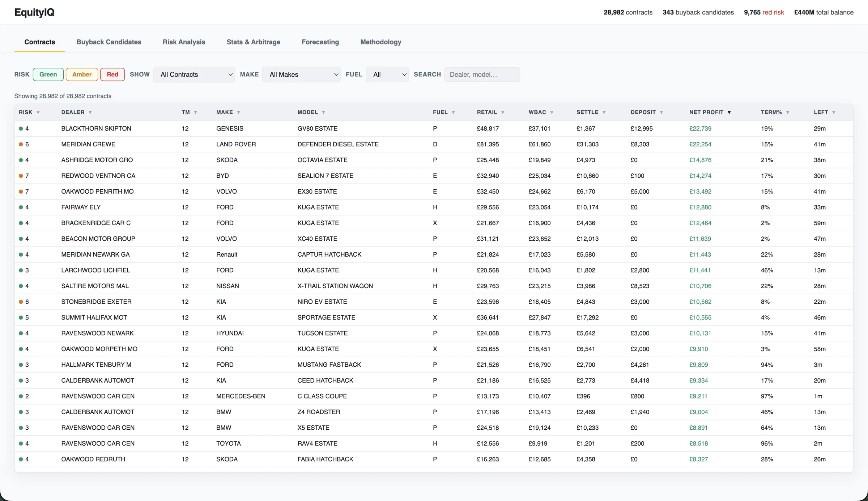
Task: Click the XC40 ESTATE model cell
Action: coord(317,239)
